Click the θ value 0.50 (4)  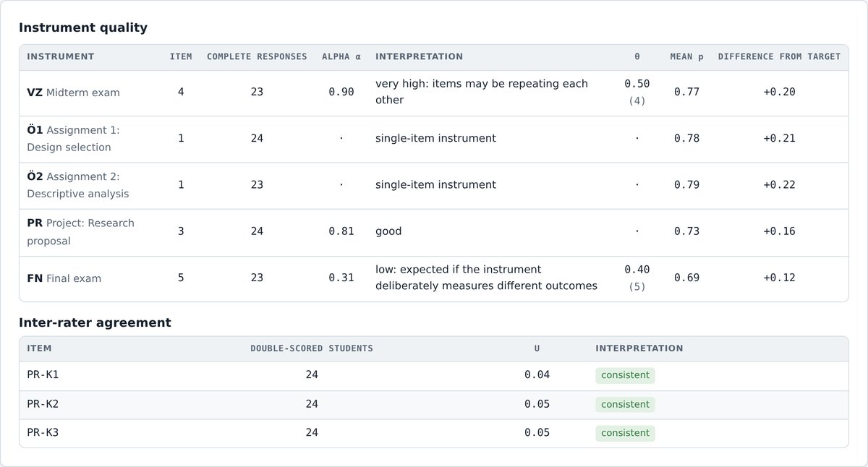(637, 92)
